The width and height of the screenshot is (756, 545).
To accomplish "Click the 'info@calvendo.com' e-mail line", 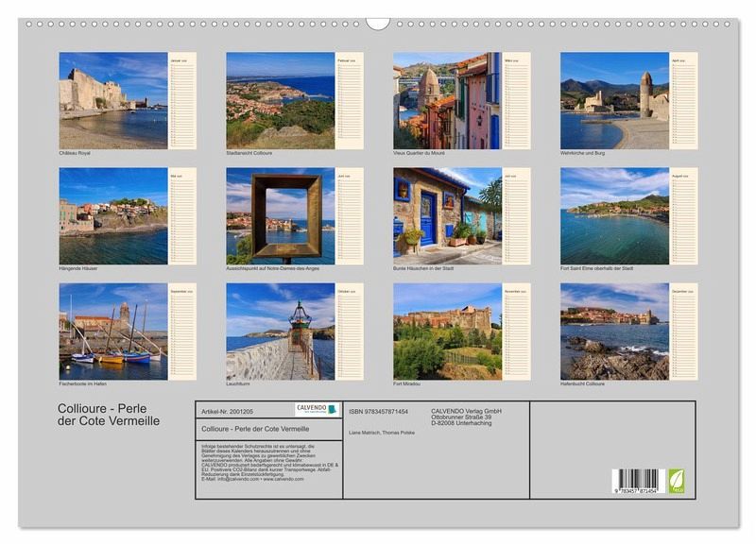I will click(x=252, y=479).
